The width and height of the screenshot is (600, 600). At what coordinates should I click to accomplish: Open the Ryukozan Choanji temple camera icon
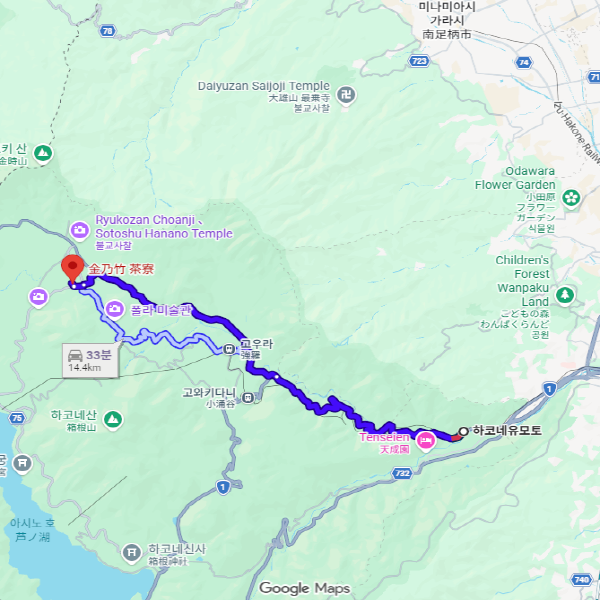coord(80,231)
